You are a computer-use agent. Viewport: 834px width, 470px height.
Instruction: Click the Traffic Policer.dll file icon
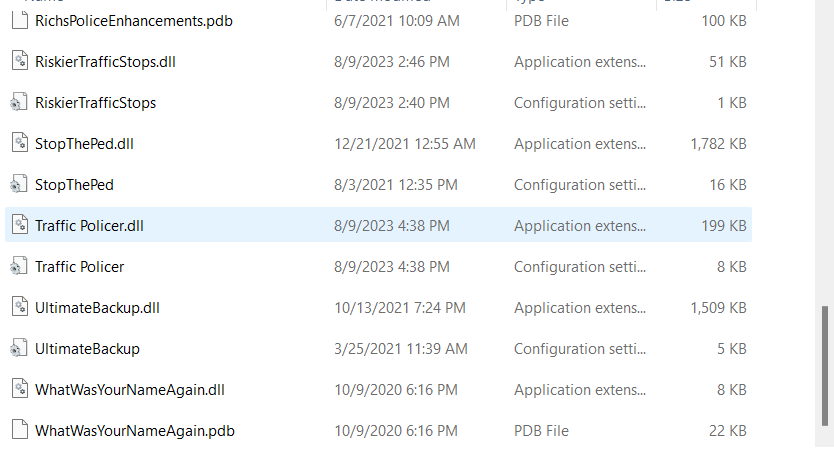pos(19,225)
